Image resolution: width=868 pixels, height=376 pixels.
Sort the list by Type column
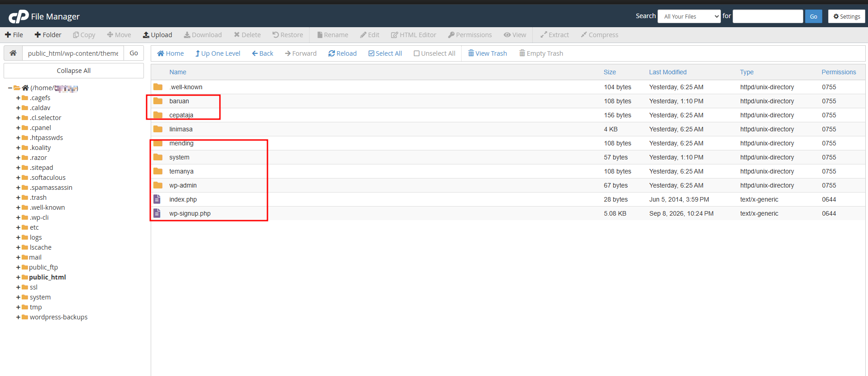pyautogui.click(x=747, y=72)
